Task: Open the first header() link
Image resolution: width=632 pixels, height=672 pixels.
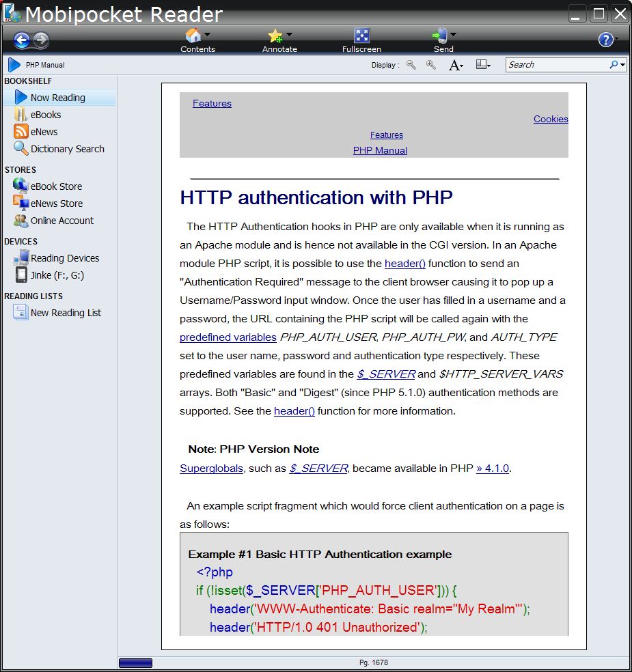Action: pos(404,264)
